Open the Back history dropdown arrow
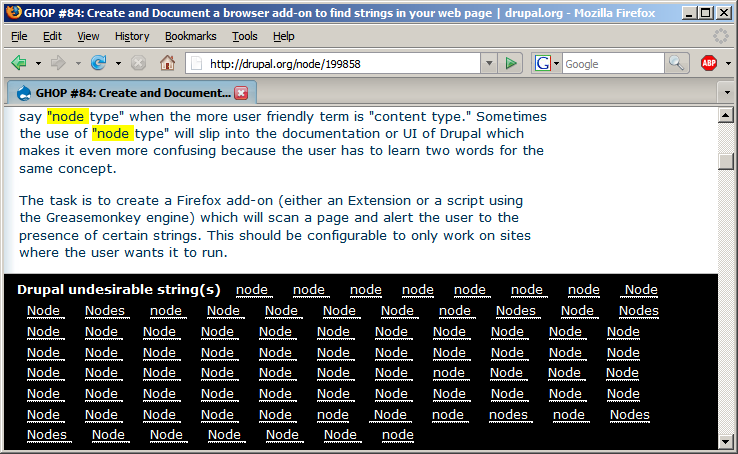 pos(39,64)
